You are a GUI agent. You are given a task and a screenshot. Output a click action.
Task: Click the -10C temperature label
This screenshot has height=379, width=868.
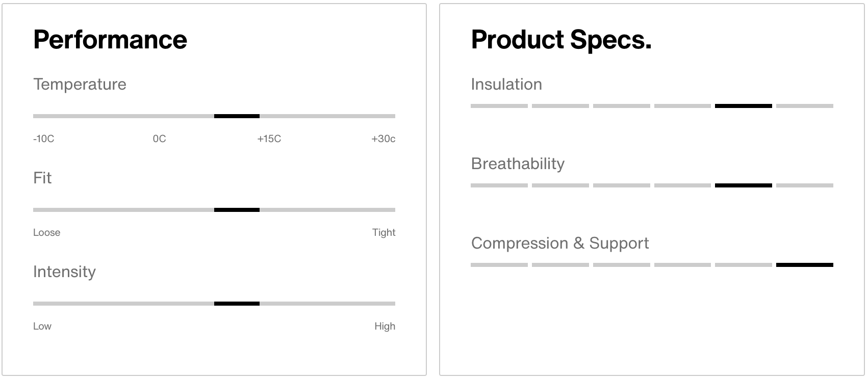point(44,139)
